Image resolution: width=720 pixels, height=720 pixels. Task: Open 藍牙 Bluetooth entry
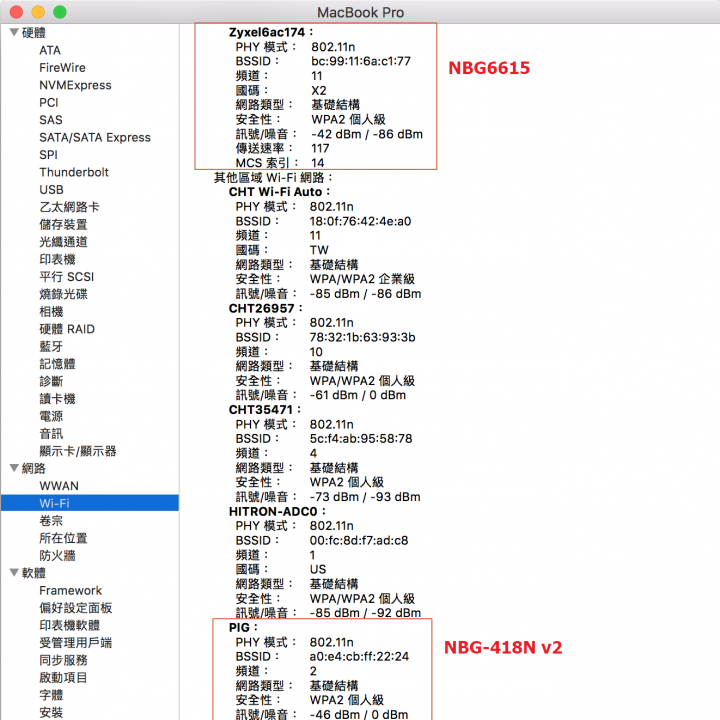click(51, 347)
